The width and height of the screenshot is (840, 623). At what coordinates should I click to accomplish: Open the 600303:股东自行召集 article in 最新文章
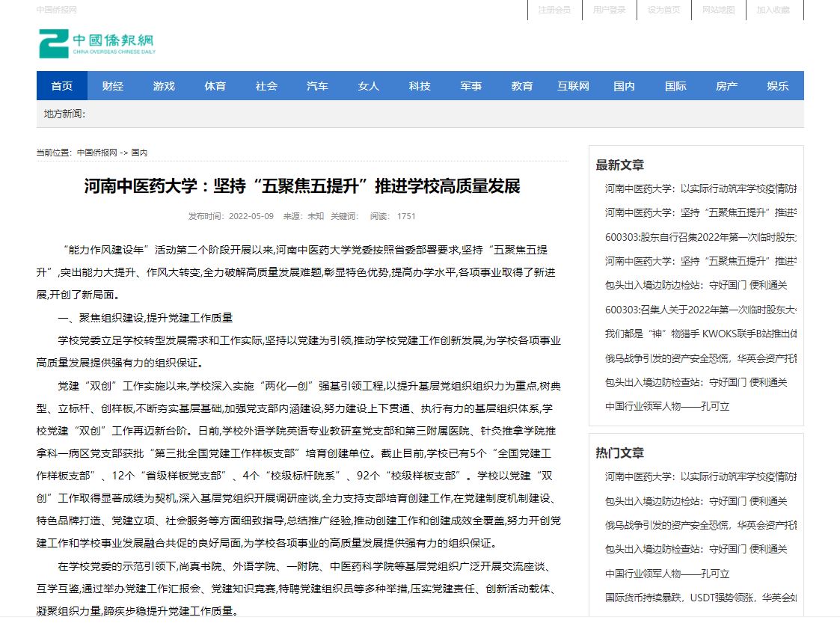point(700,236)
